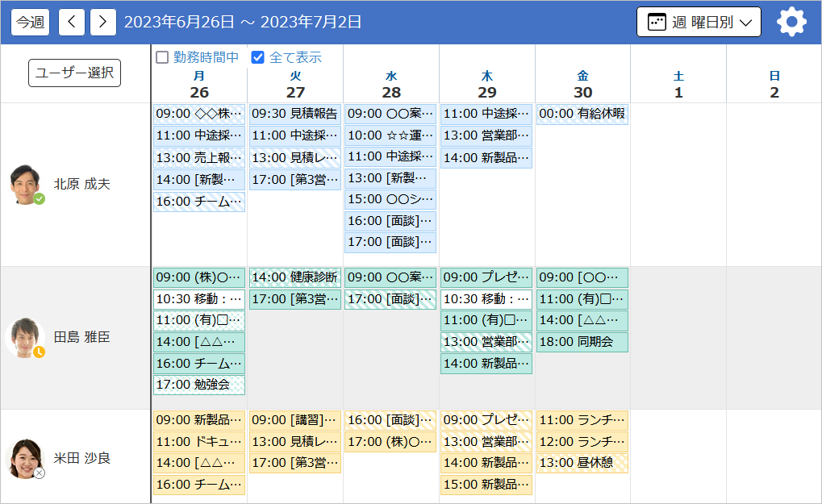This screenshot has width=822, height=504.
Task: Open the settings gear icon
Action: (791, 22)
